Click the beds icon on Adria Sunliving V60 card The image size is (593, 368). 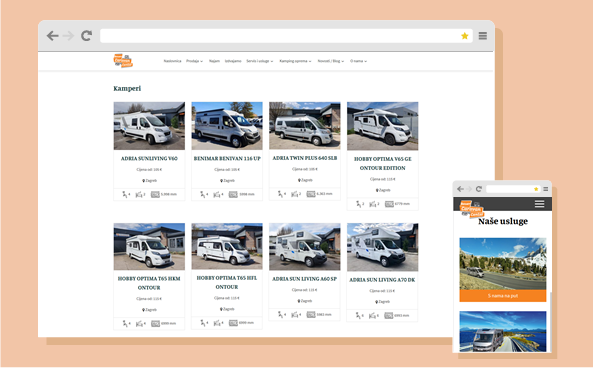[x=139, y=195]
